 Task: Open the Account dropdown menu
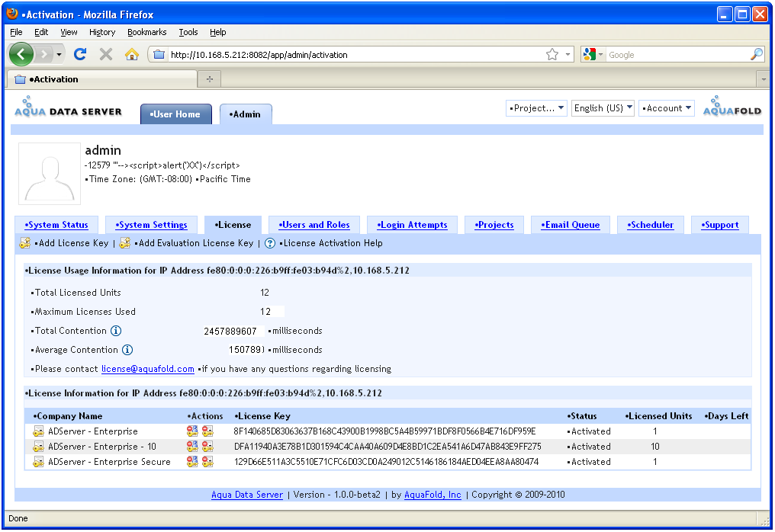tap(666, 108)
